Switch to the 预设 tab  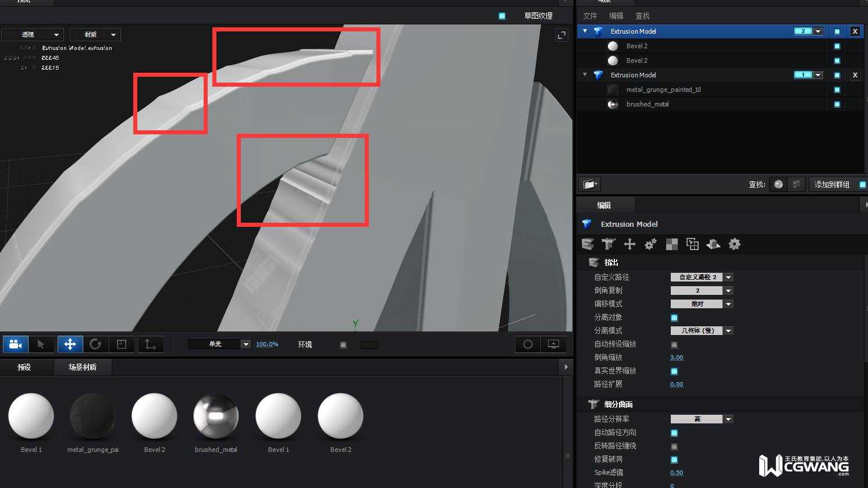(24, 367)
